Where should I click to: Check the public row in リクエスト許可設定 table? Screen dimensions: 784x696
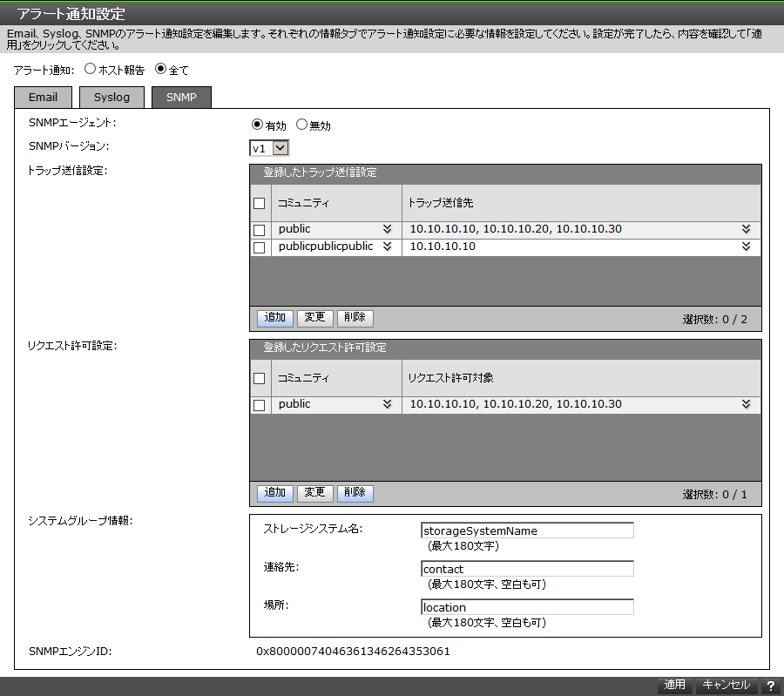(x=259, y=403)
